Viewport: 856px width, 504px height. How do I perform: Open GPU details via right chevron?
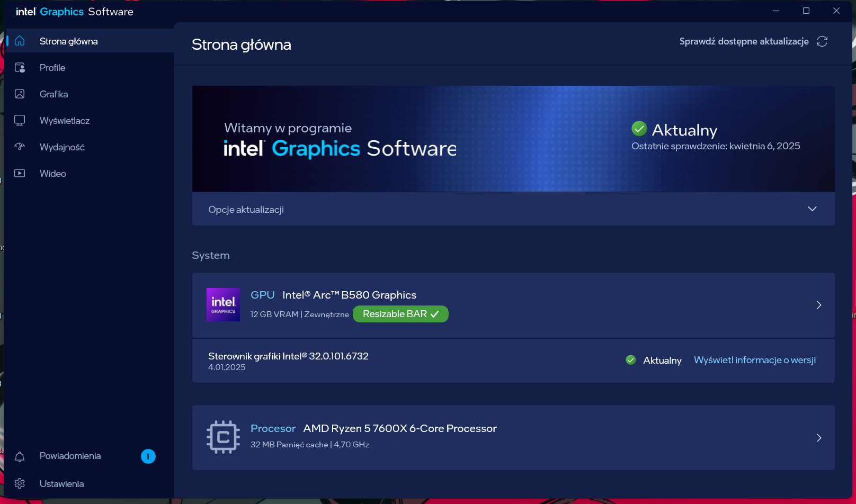(x=819, y=305)
